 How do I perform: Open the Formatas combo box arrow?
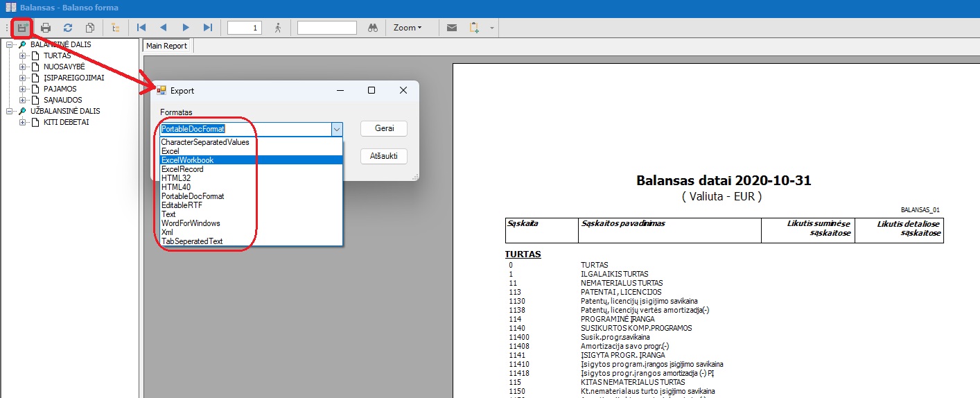pyautogui.click(x=337, y=129)
